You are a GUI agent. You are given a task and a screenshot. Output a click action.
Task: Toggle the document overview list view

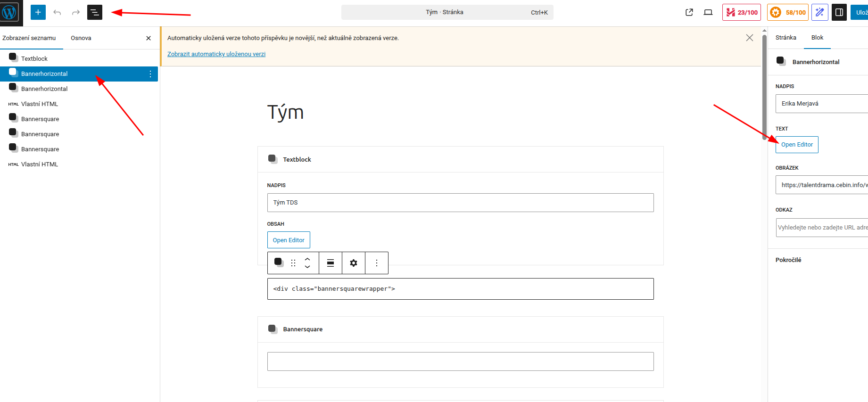[x=95, y=12]
